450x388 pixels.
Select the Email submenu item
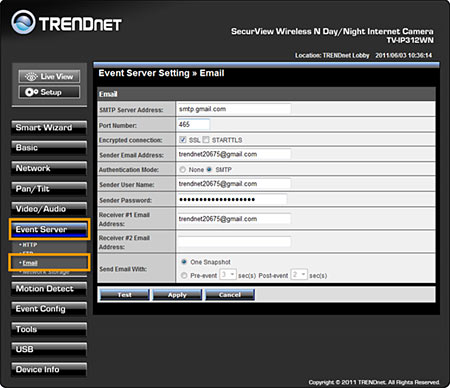point(30,263)
